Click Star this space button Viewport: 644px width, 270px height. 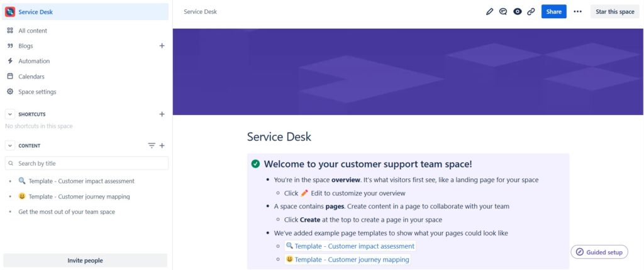(615, 11)
